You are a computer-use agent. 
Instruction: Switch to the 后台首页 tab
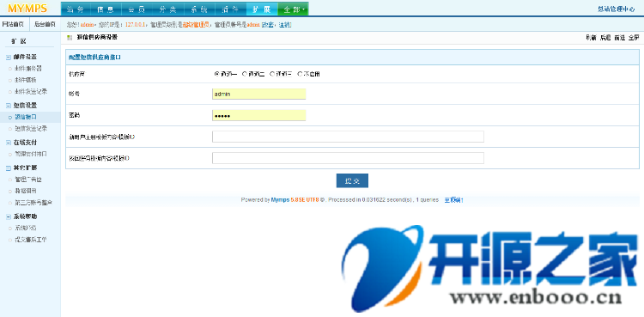[45, 24]
